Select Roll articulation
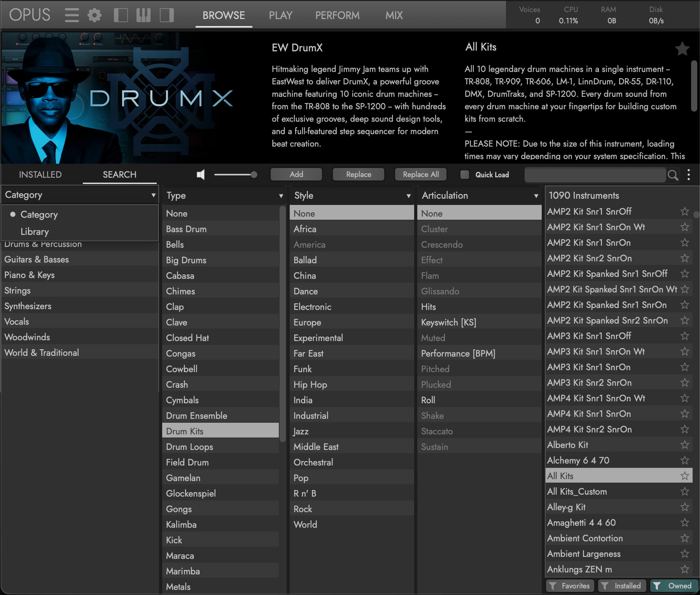700x595 pixels. click(479, 400)
